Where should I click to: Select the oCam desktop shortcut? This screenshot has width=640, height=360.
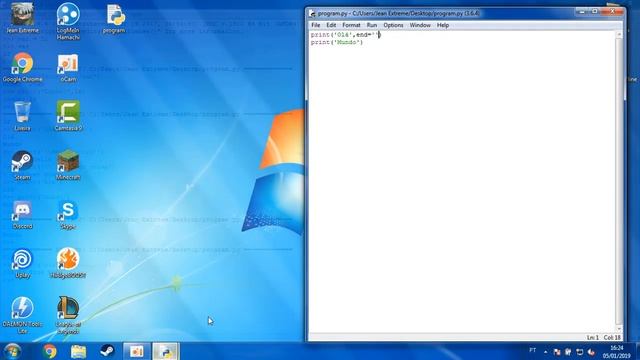[68, 67]
